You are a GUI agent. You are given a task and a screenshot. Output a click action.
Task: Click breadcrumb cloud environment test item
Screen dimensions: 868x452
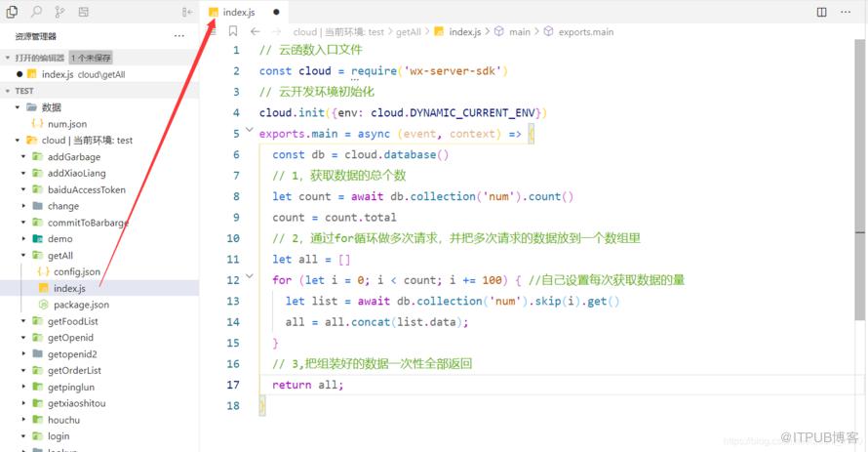click(338, 32)
